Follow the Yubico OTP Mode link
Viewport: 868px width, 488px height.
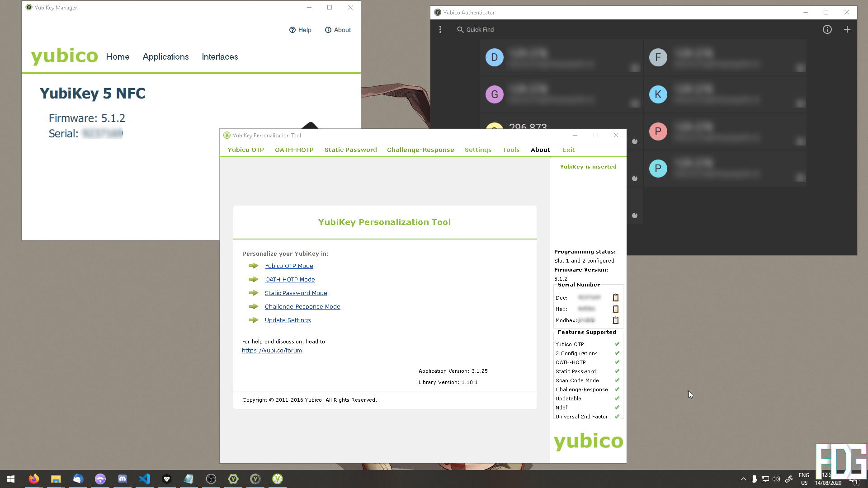[289, 266]
